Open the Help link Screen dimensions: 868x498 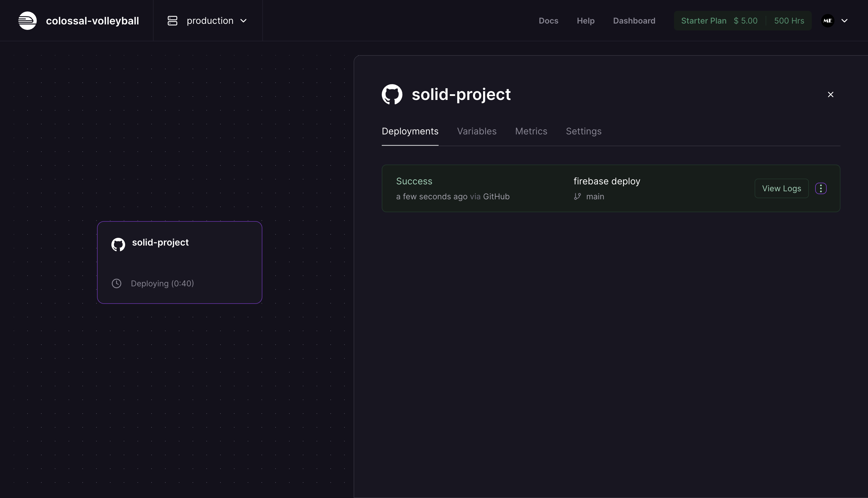585,20
